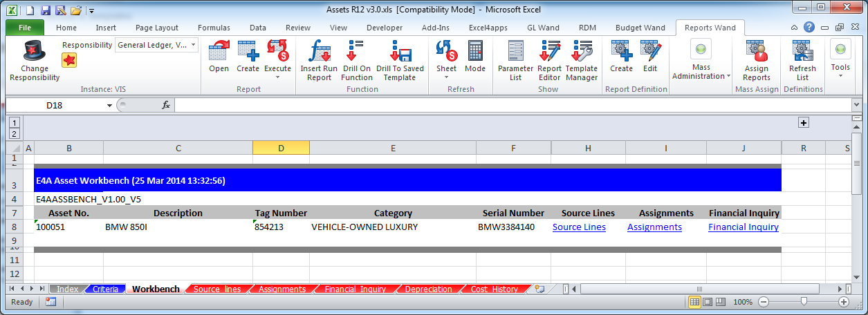This screenshot has height=315, width=868.
Task: Select cell showing Asset No. 100051
Action: [68, 227]
